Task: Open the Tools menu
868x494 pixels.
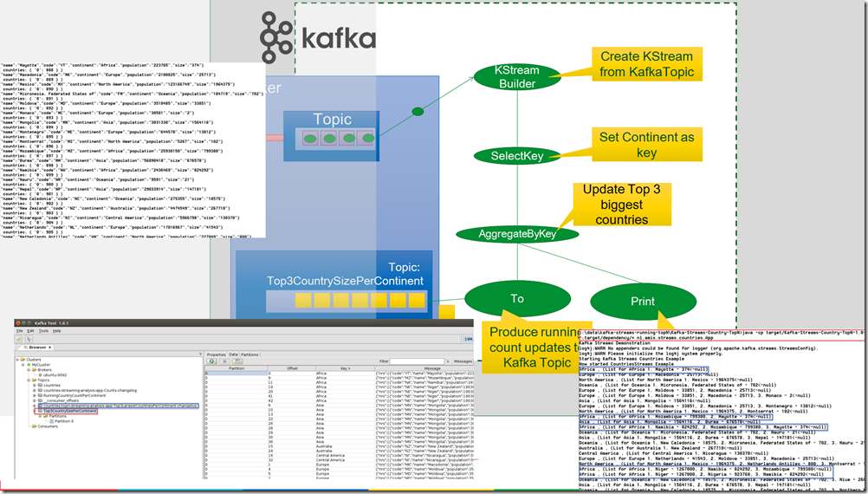Action: (42, 330)
